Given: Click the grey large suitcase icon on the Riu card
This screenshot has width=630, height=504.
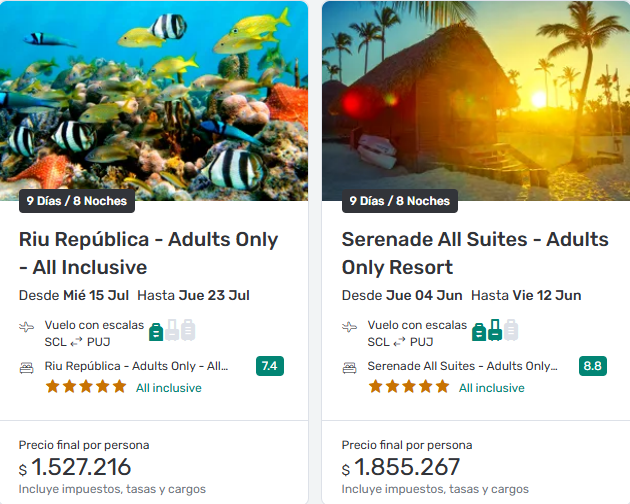Looking at the screenshot, I should [x=188, y=330].
